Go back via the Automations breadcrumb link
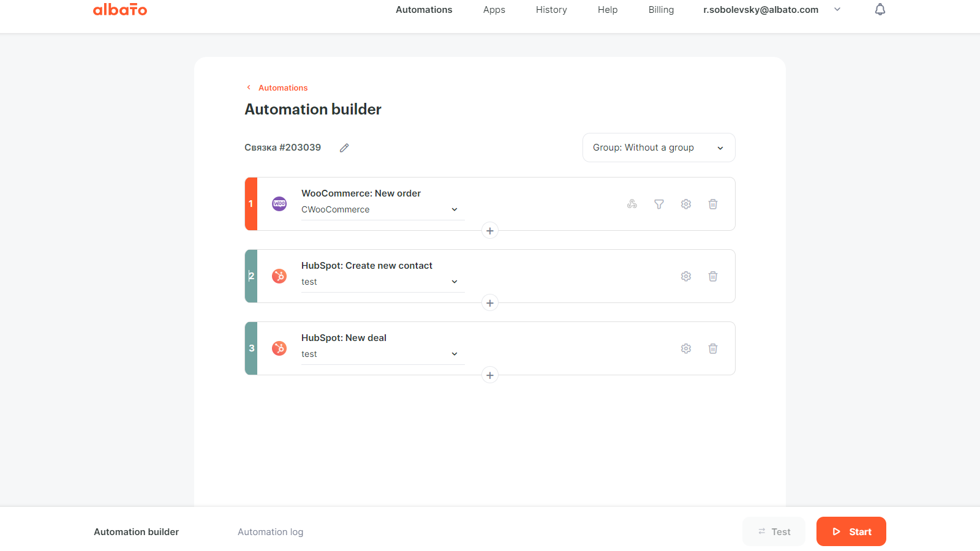The width and height of the screenshot is (980, 551). point(282,88)
